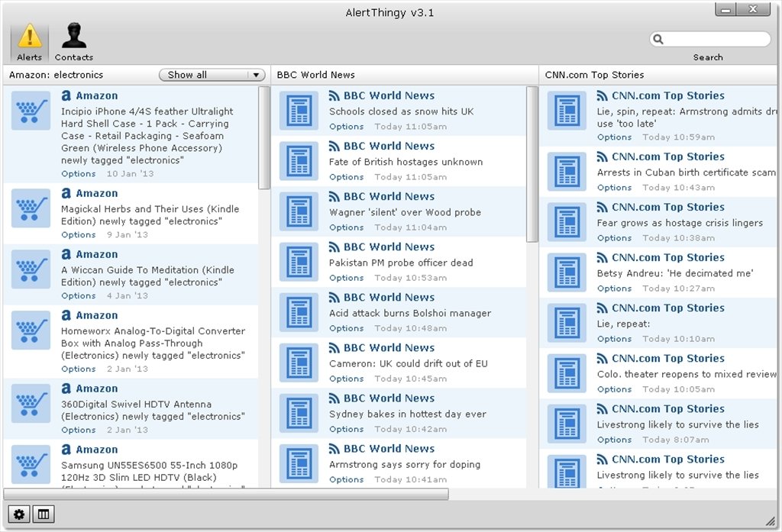Image resolution: width=782 pixels, height=532 pixels.
Task: Click Amazon source link above Incipio alert
Action: point(97,95)
